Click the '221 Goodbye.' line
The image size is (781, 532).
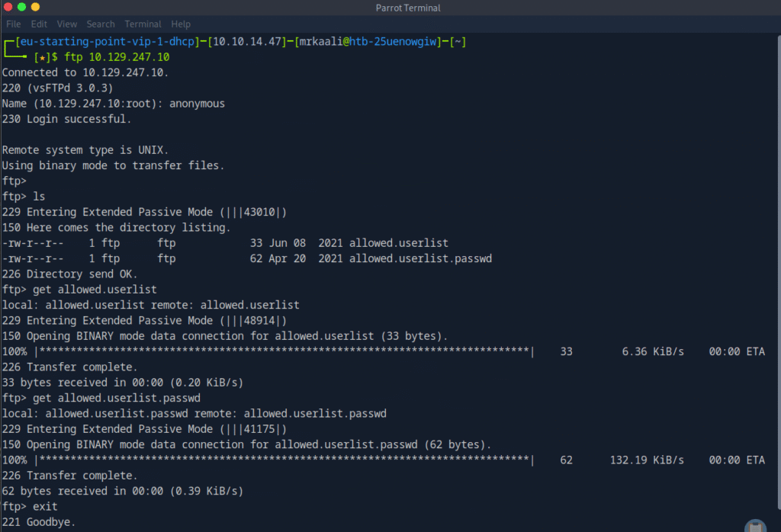click(x=38, y=522)
